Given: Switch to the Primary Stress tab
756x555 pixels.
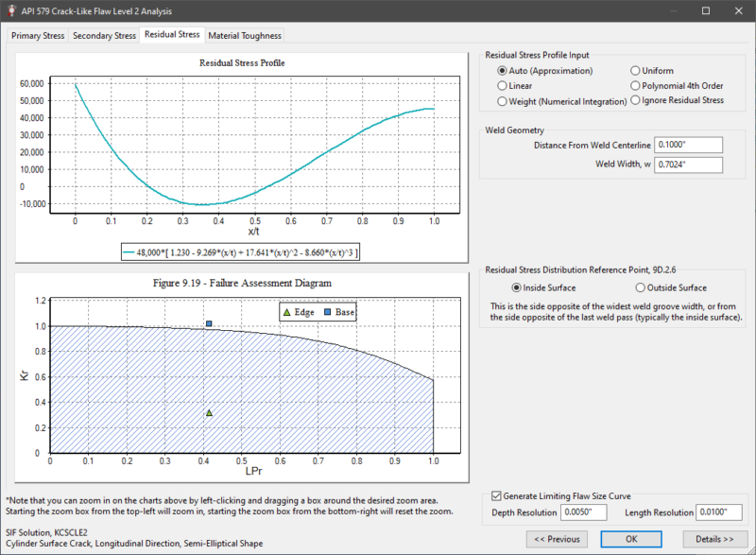Looking at the screenshot, I should tap(38, 35).
